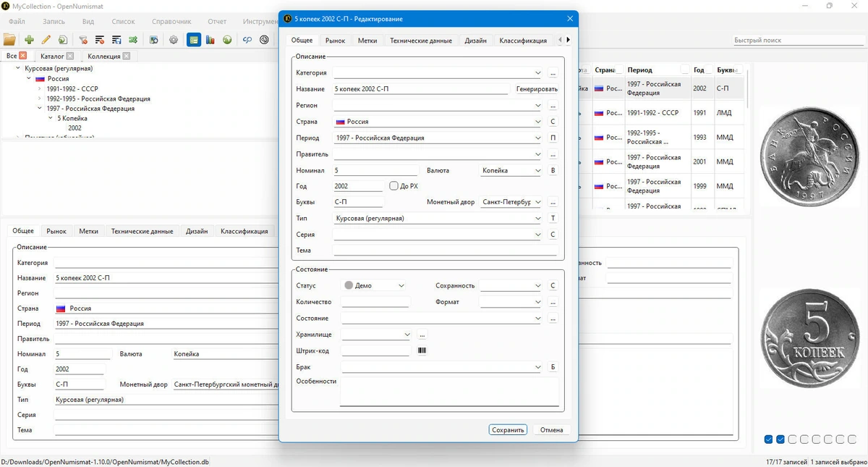Collapse the 5 Копейка tree node

point(50,118)
